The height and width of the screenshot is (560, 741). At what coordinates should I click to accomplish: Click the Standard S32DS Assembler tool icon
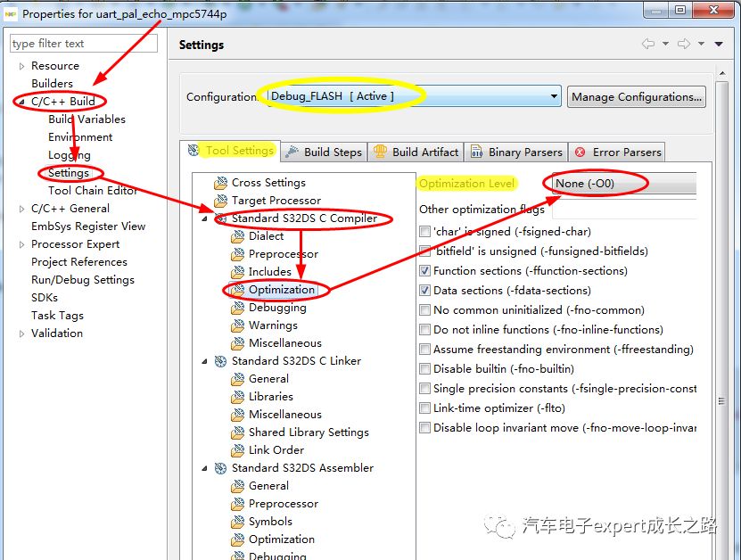click(x=220, y=468)
